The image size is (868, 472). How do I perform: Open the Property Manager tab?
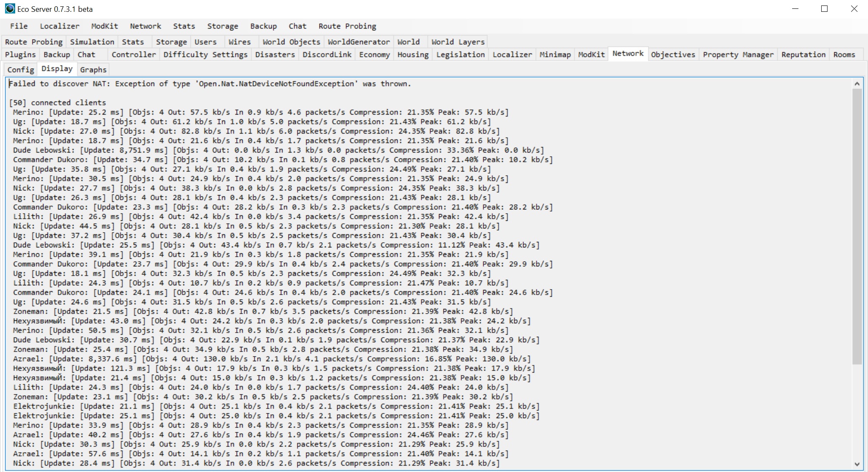pyautogui.click(x=738, y=54)
